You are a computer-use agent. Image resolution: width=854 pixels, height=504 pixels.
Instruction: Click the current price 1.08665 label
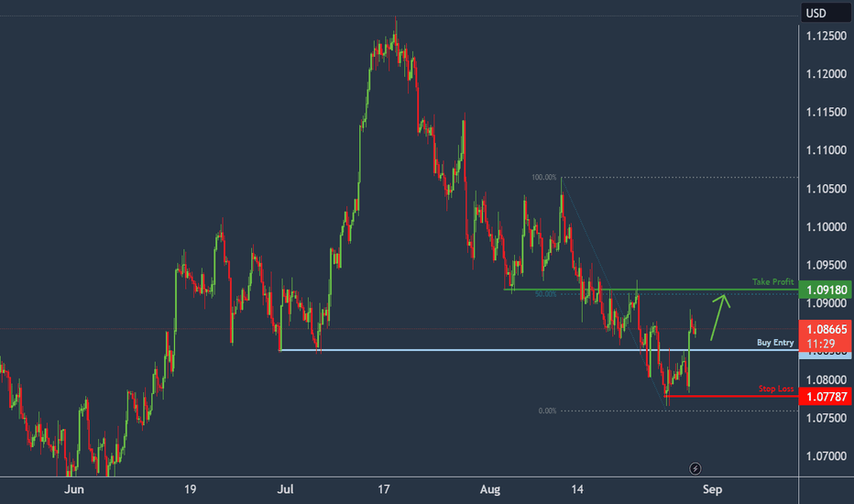click(x=826, y=329)
